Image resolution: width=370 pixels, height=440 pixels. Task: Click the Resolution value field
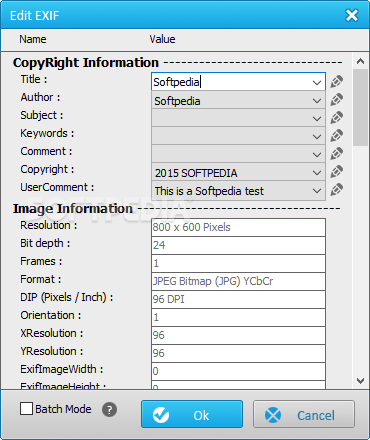[x=238, y=227]
